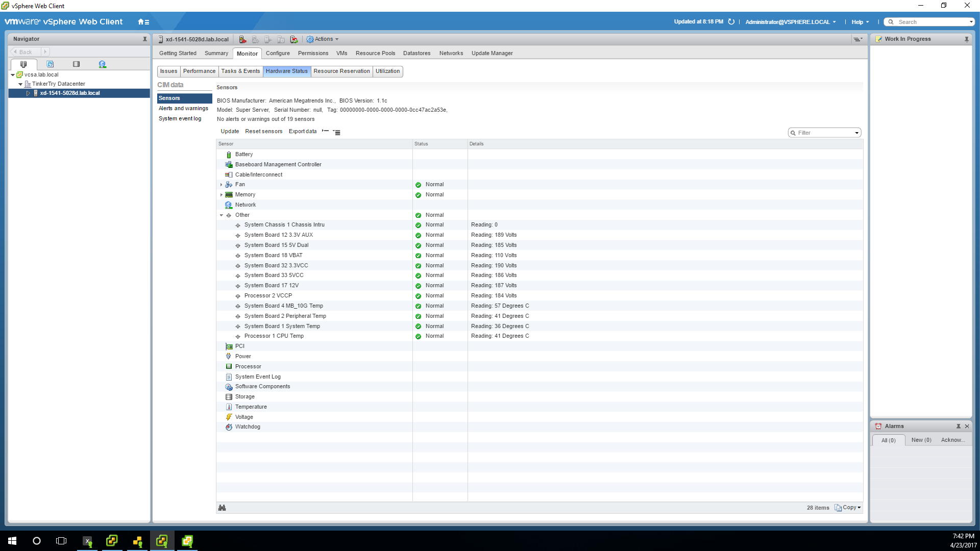980x551 pixels.
Task: Switch to the Configure tab
Action: [278, 53]
